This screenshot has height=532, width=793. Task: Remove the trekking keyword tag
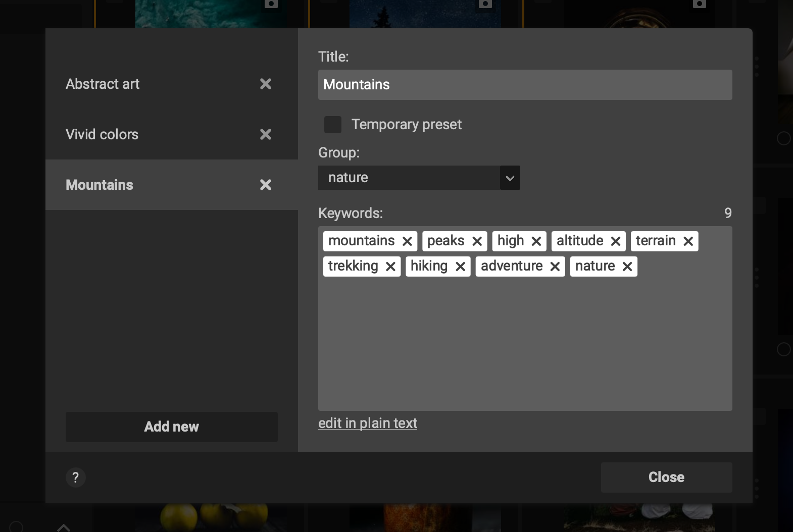(x=390, y=267)
